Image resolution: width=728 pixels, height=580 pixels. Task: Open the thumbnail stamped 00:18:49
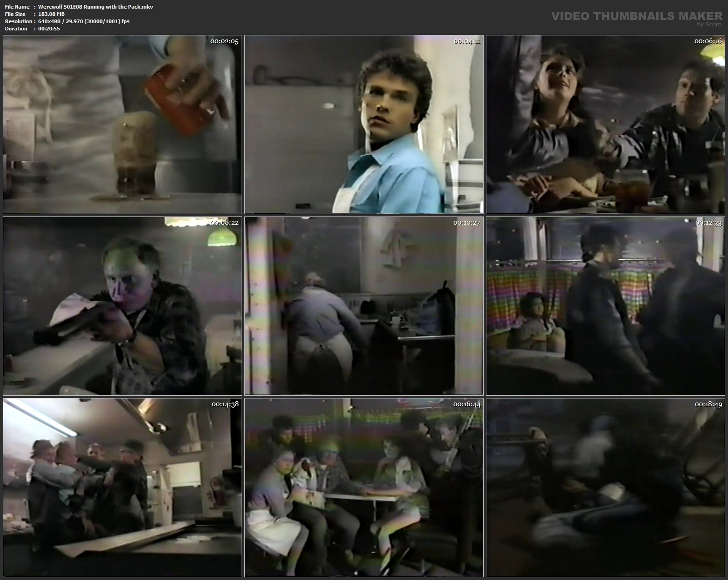pyautogui.click(x=605, y=487)
